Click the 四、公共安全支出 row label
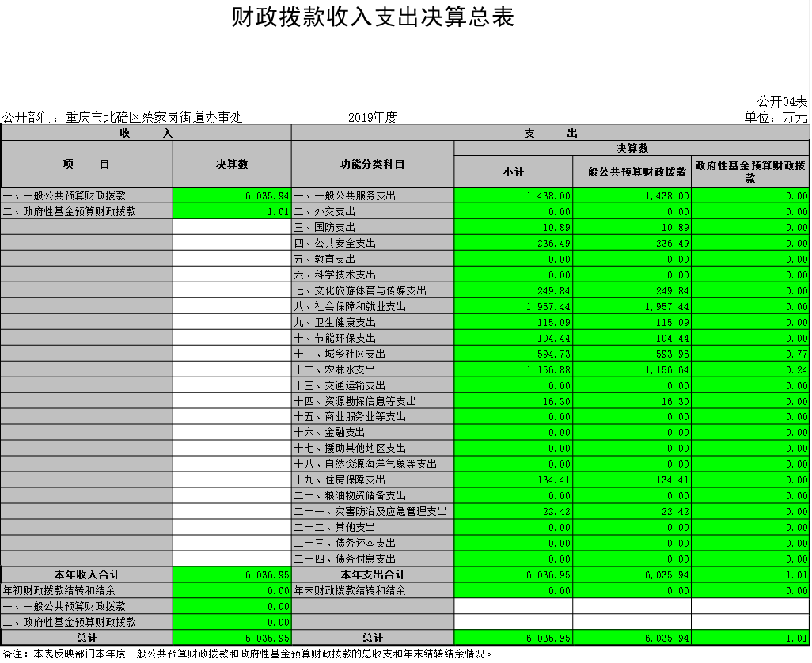This screenshot has width=812, height=663. (x=335, y=243)
